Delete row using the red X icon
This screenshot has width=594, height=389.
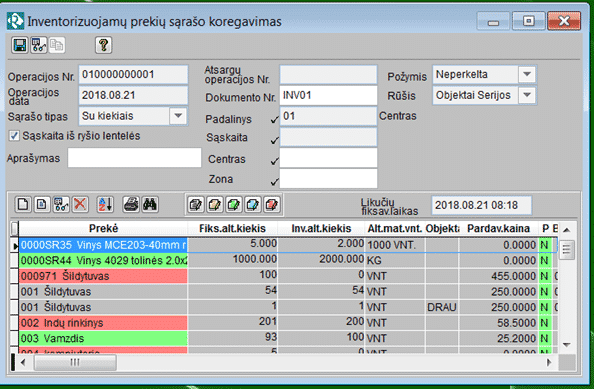pos(80,205)
